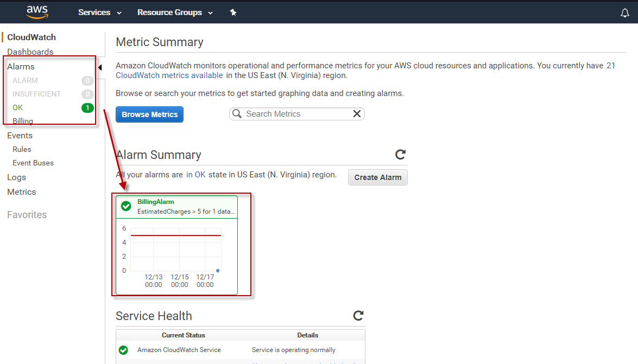Click the BillingAlarm graph thumbnail

point(176,255)
